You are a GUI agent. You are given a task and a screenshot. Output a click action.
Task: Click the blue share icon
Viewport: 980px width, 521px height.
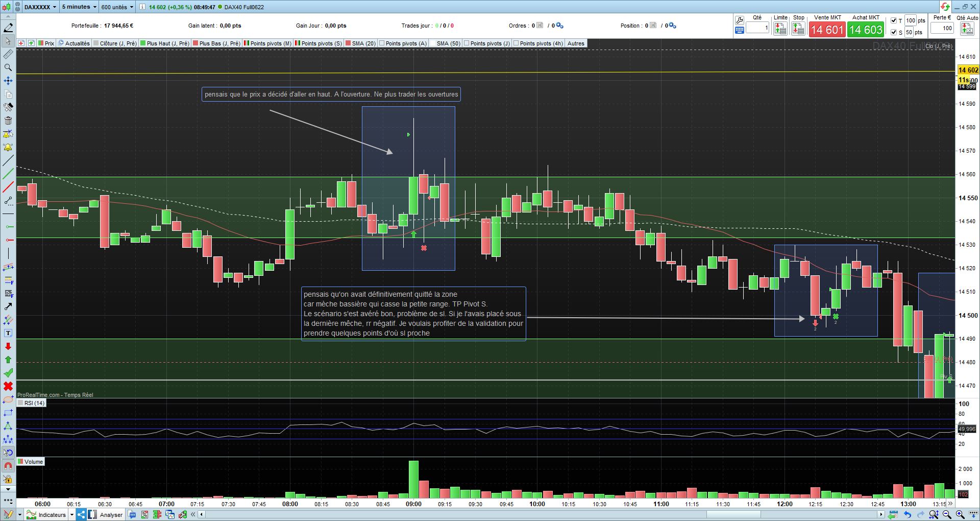pyautogui.click(x=81, y=514)
